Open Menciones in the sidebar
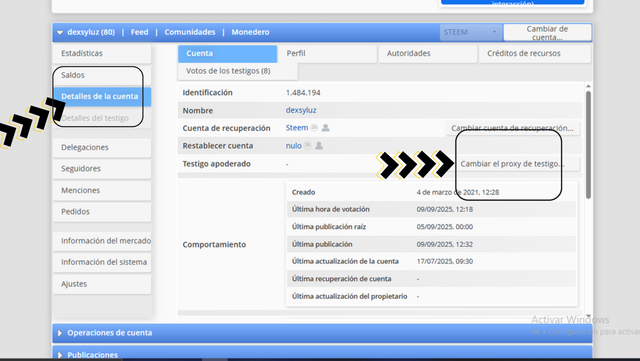Image resolution: width=640 pixels, height=361 pixels. pyautogui.click(x=102, y=190)
